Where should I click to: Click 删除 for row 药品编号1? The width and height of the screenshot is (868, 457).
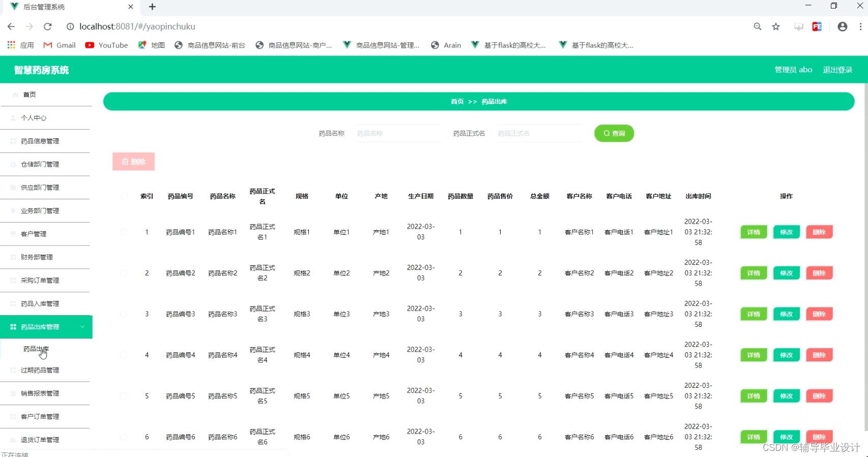coord(819,232)
